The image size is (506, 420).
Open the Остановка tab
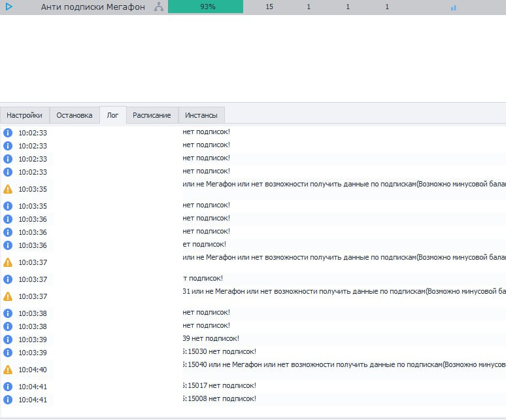coord(75,115)
